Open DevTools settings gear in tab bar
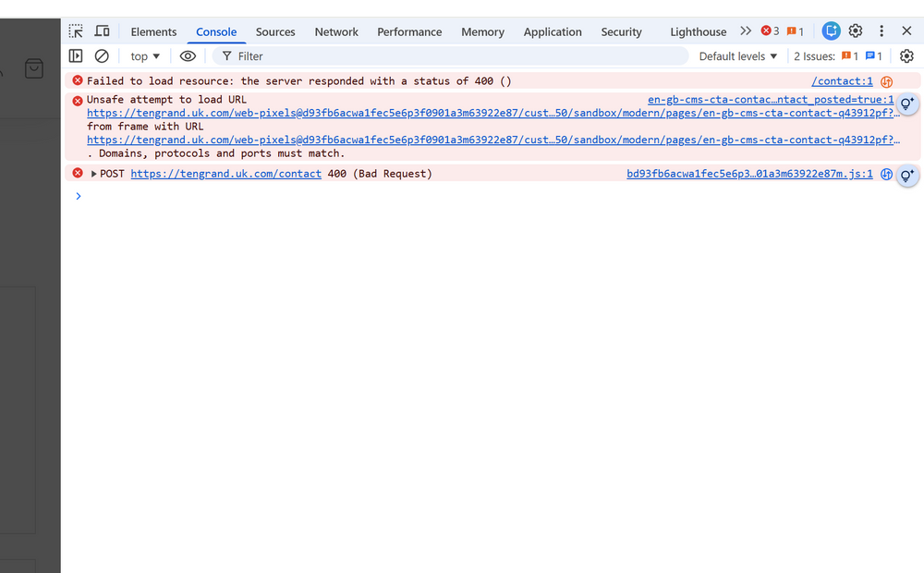This screenshot has height=573, width=924. coord(856,30)
